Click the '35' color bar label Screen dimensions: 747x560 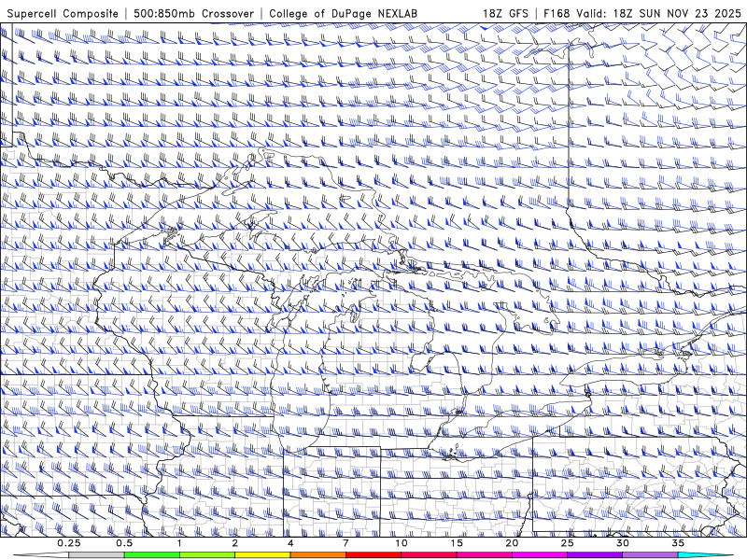pyautogui.click(x=678, y=543)
